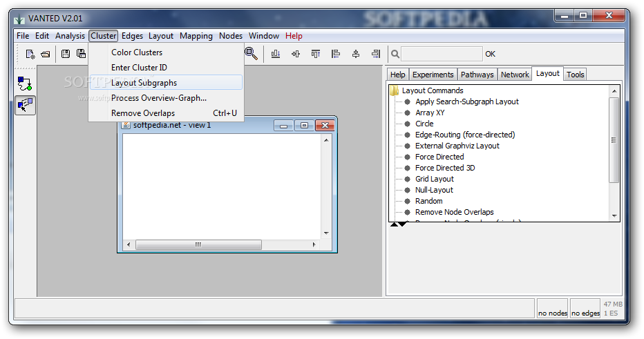The image size is (644, 339).
Task: Switch to the Pathways tab
Action: [477, 75]
